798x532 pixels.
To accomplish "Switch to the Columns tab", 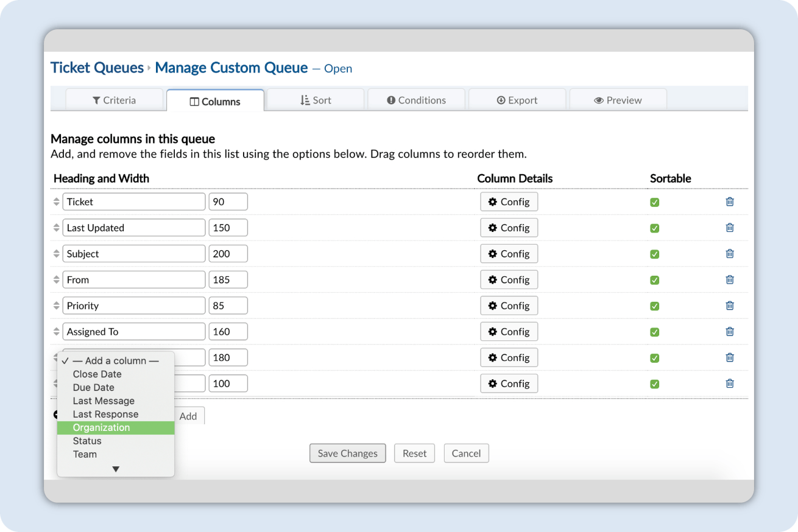I will pyautogui.click(x=215, y=101).
